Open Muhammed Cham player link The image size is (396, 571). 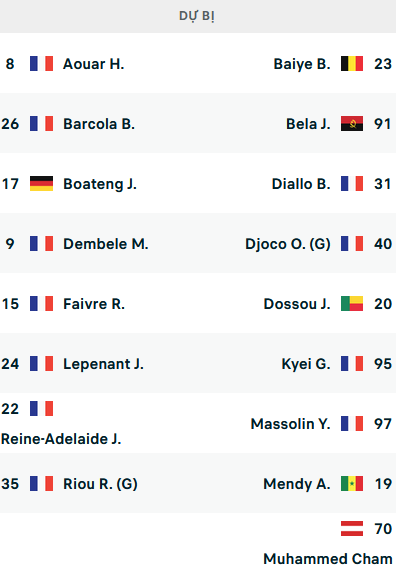click(328, 559)
